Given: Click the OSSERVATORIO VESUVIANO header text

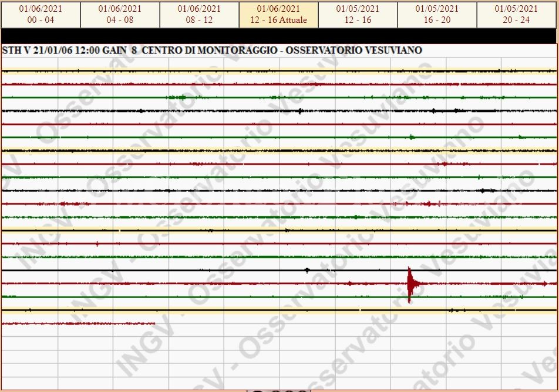Looking at the screenshot, I should 353,50.
